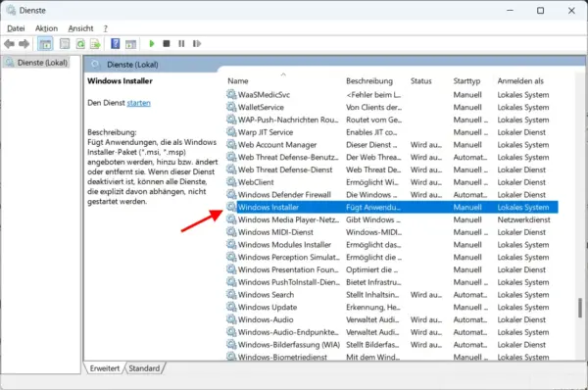Viewport: 588px width, 390px height.
Task: Restart the service with the restart icon
Action: point(197,44)
